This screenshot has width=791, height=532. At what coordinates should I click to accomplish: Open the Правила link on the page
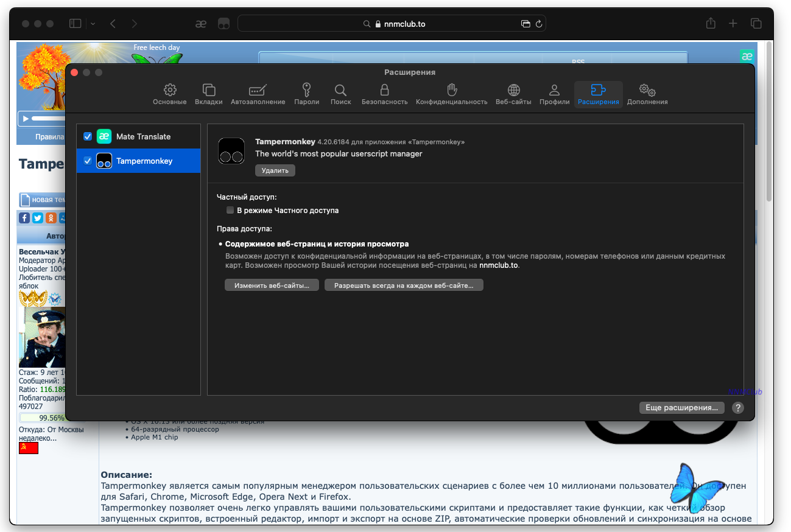coord(49,137)
